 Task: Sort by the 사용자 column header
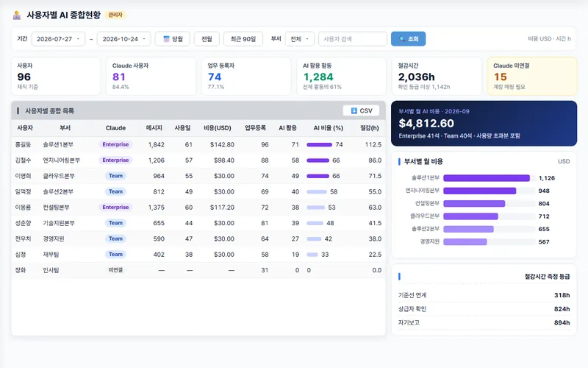(x=25, y=127)
